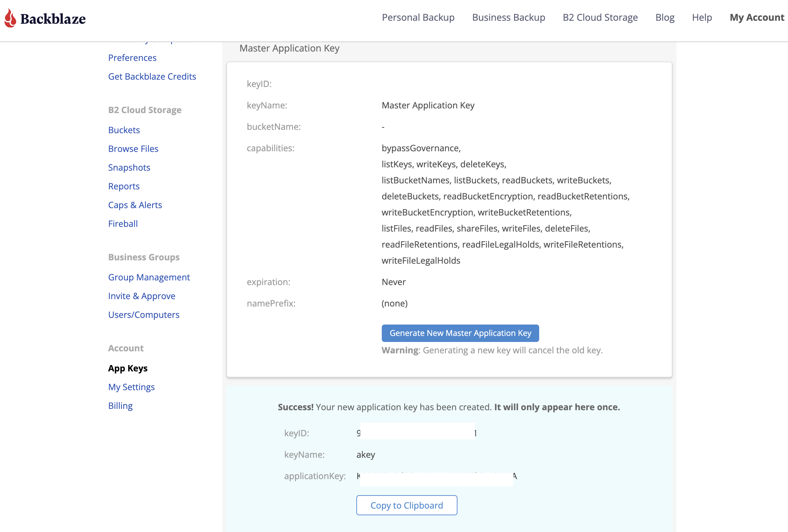This screenshot has height=532, width=788.
Task: Click the 'Business Groups' sidebar heading
Action: coord(144,257)
